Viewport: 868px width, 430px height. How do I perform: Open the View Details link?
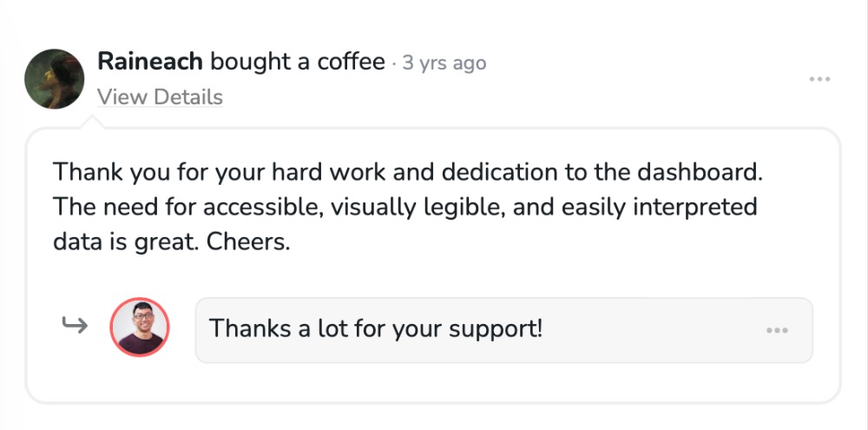tap(160, 97)
